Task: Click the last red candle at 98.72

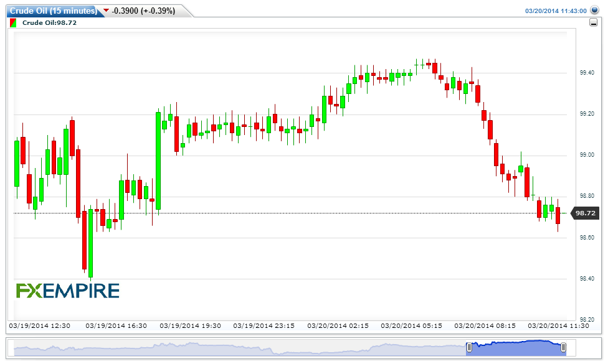Action: point(558,215)
